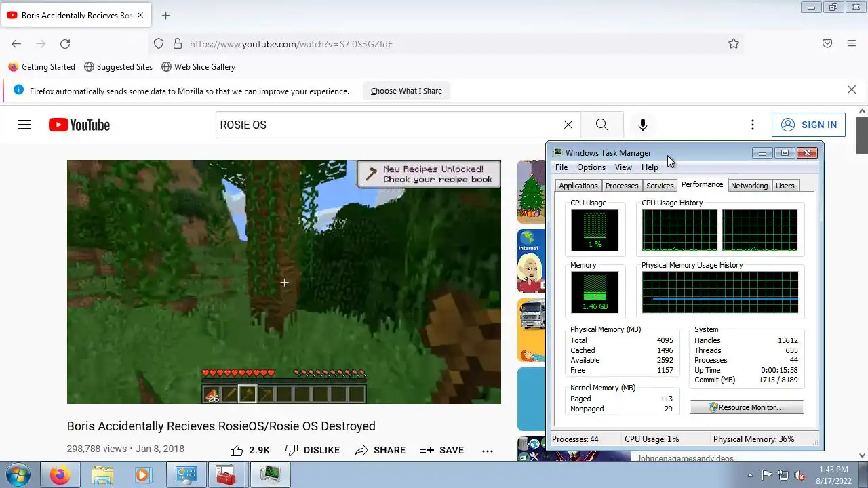This screenshot has height=488, width=868.
Task: Open the toolbox taskbar icon
Action: 226,475
